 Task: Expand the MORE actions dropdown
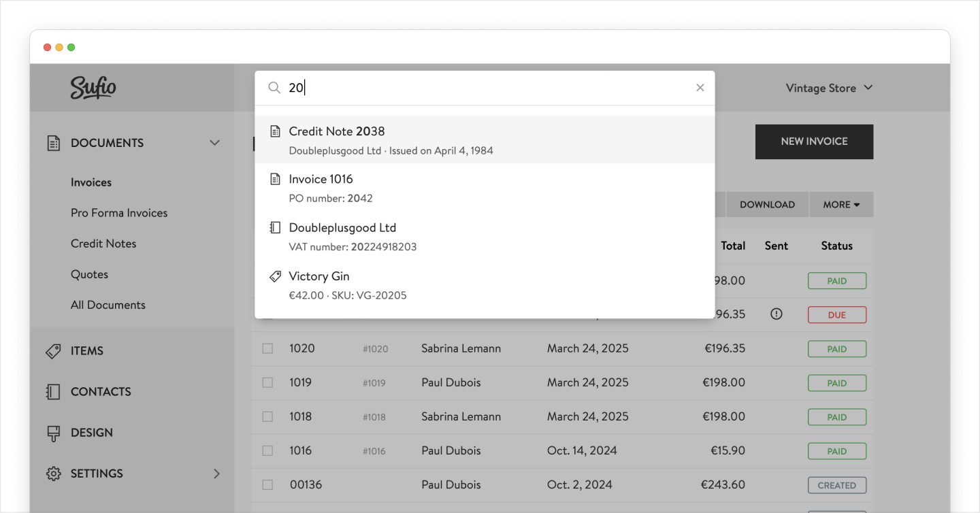tap(840, 204)
